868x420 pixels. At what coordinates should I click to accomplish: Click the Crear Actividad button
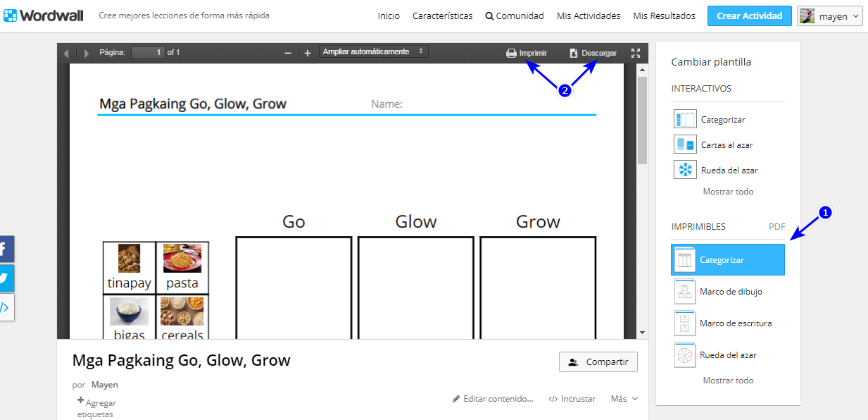[x=749, y=16]
